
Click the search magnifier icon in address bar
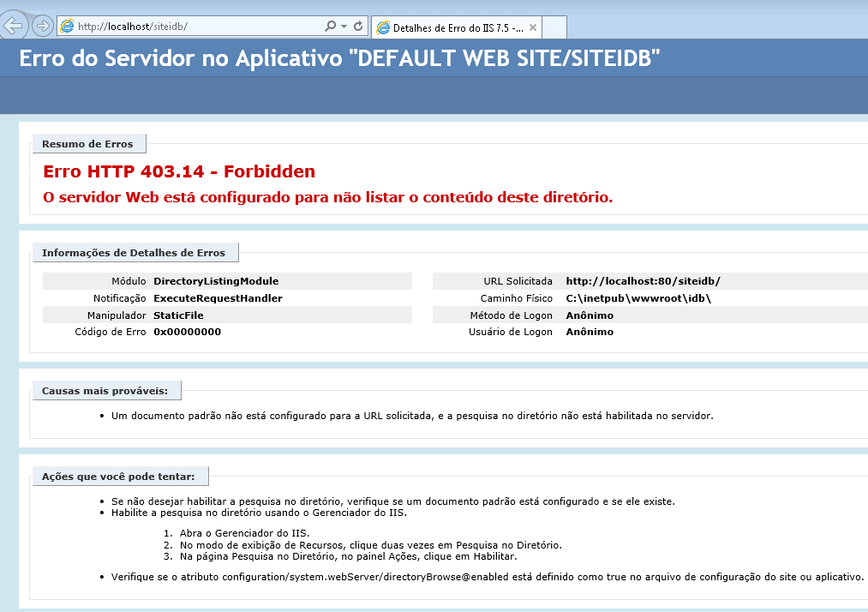click(x=331, y=26)
